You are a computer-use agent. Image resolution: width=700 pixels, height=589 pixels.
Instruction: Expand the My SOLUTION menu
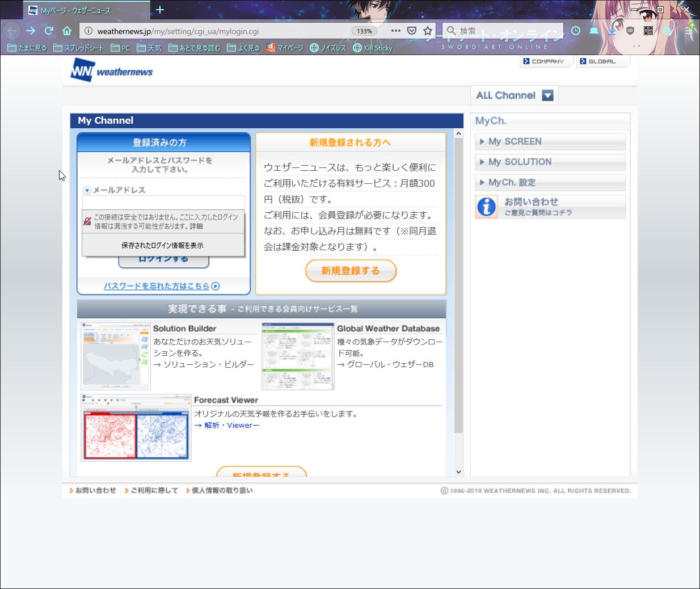click(550, 162)
